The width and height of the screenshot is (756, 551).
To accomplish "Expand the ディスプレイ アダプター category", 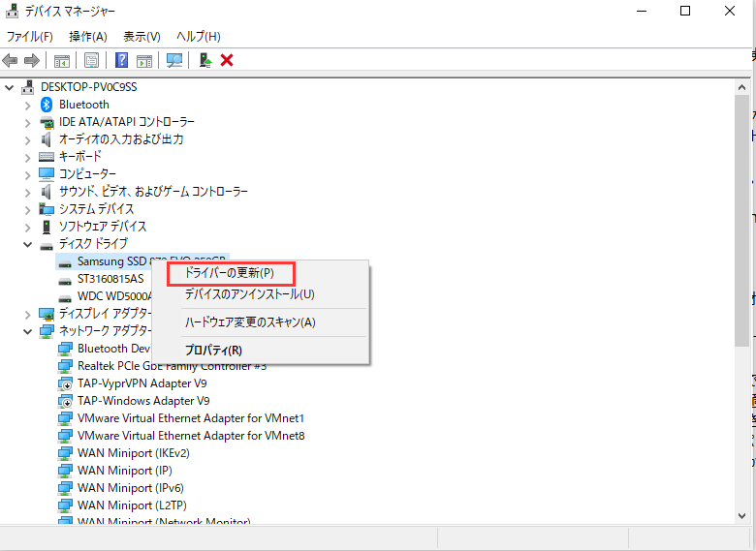I will click(27, 315).
